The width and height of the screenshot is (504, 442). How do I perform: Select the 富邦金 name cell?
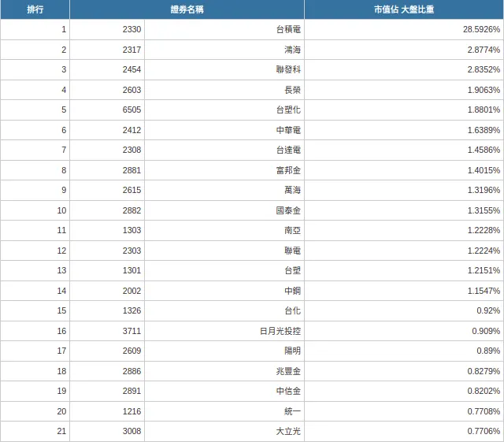224,170
